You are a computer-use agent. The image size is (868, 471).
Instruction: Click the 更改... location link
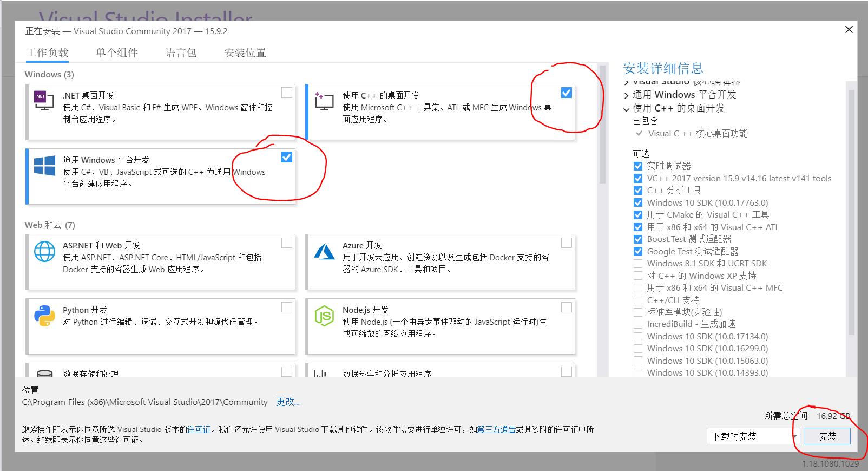point(288,402)
